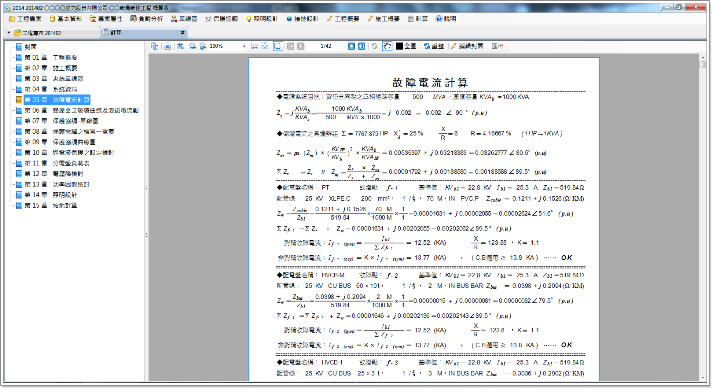Select the 第 11 章 tree item
Screen dimensions: 712x388
pos(57,163)
